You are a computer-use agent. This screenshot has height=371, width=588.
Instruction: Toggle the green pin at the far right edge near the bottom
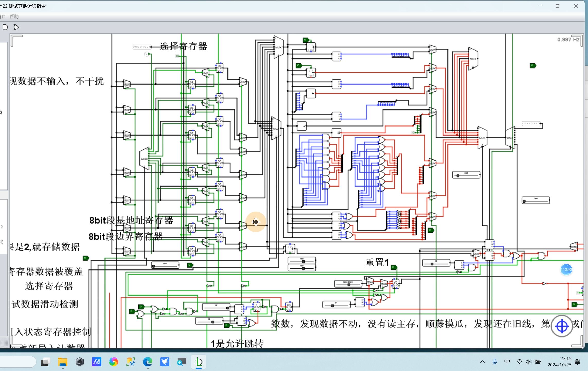point(574,304)
